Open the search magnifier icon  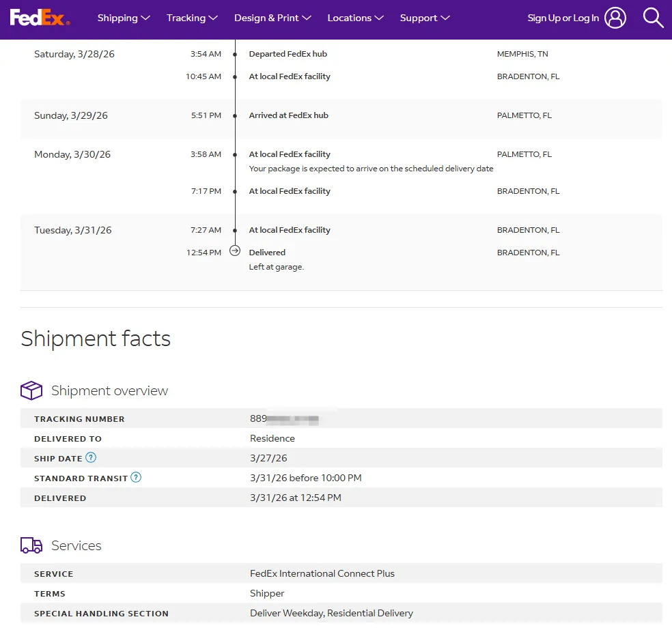(x=653, y=18)
